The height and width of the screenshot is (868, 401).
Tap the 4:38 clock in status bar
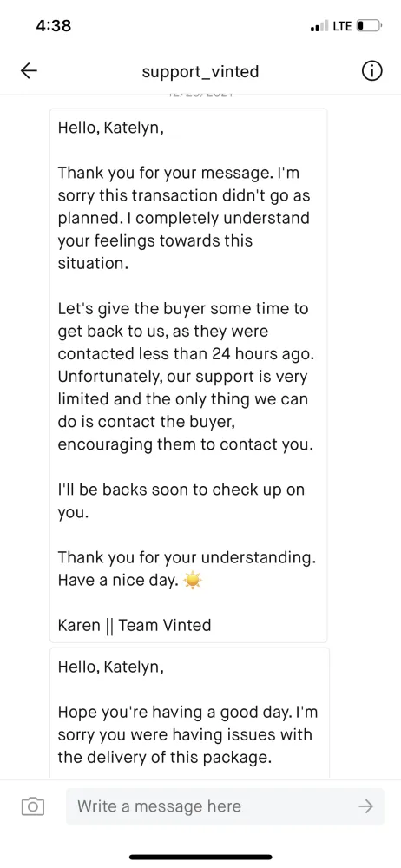[53, 25]
